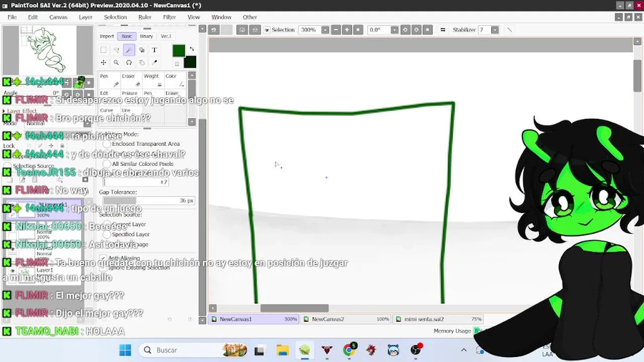Click the background dark color swatch
This screenshot has height=362, width=644.
click(x=190, y=62)
